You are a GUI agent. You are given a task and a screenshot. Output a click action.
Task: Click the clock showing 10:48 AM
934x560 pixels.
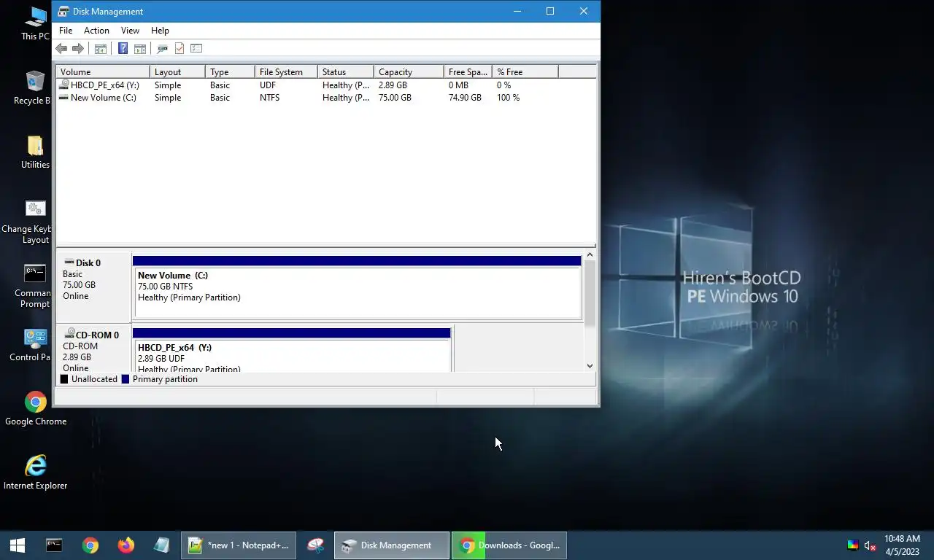point(902,539)
